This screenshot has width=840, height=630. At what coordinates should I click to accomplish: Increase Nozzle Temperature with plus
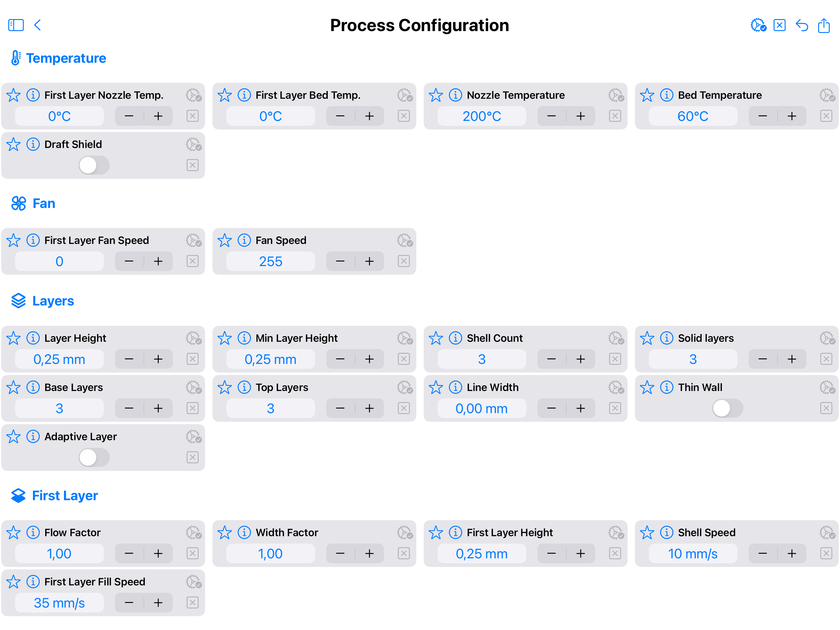click(x=580, y=116)
